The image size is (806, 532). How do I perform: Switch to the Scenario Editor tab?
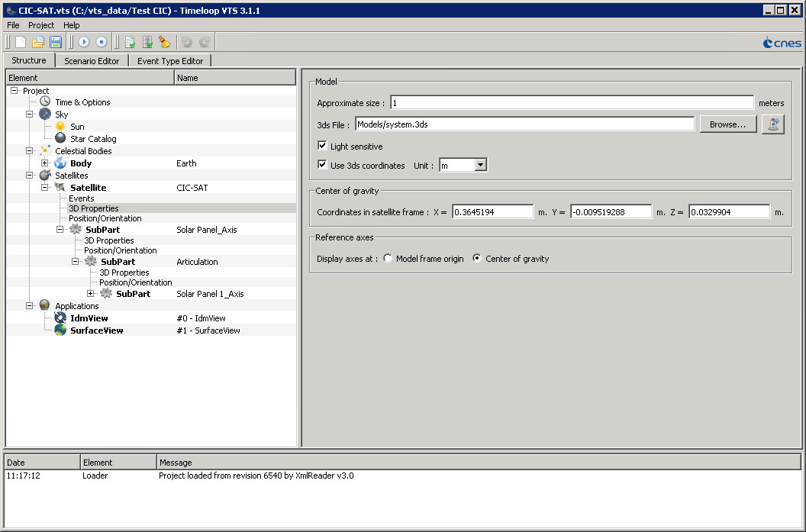[x=92, y=60]
